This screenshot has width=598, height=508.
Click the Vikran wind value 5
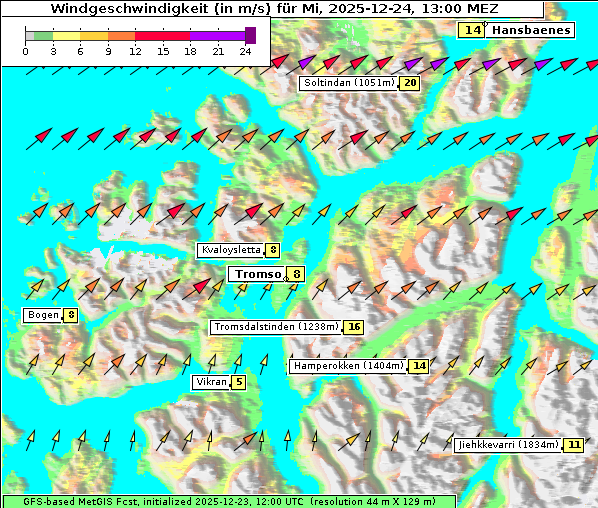pos(239,382)
